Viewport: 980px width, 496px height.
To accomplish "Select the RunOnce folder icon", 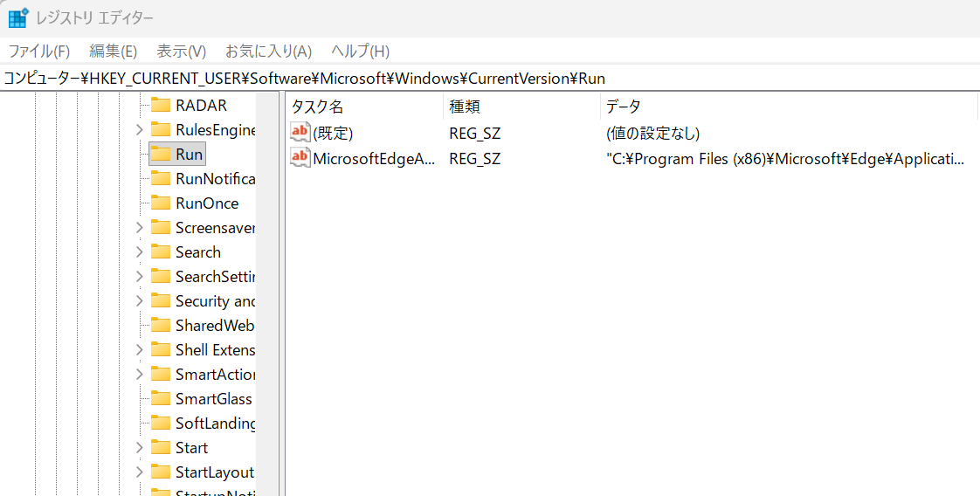I will pos(161,203).
